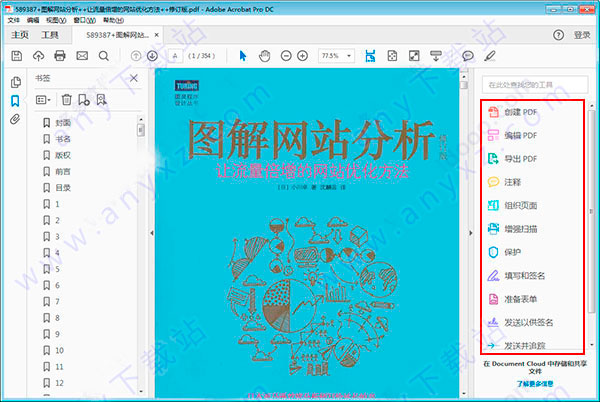Click the bookmarks list scrollbar thumb
The height and width of the screenshot is (402, 600).
coord(141,130)
